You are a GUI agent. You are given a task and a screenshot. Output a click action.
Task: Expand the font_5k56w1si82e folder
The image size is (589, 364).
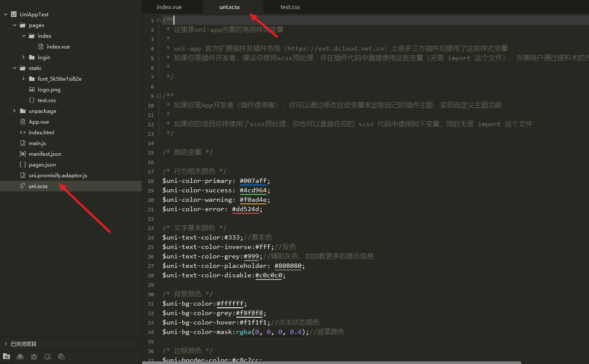[x=24, y=79]
